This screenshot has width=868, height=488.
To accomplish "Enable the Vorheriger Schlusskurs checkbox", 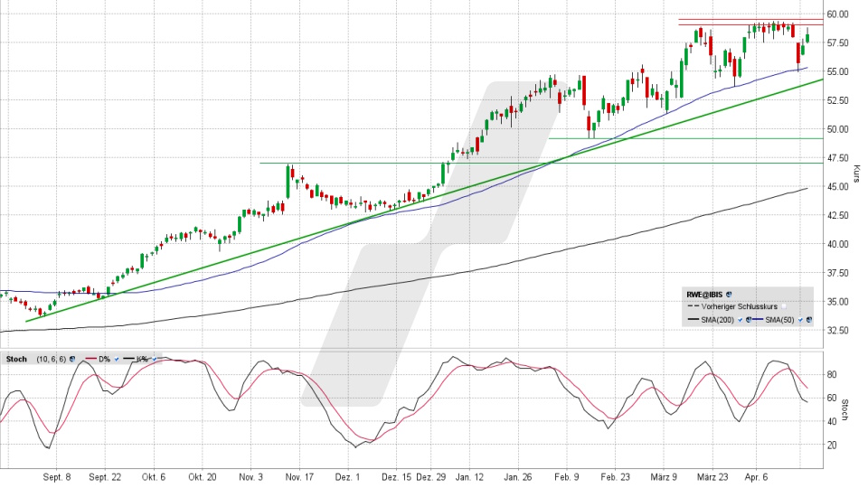I will (x=784, y=306).
